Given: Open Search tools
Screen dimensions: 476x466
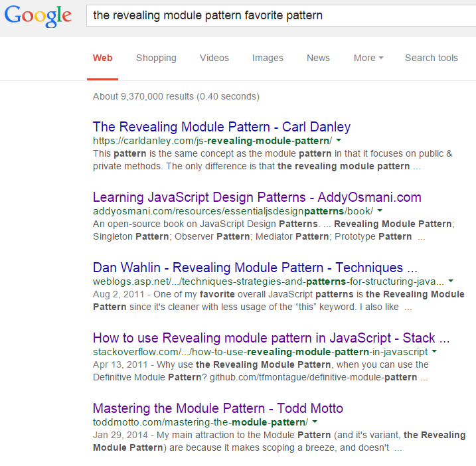Looking at the screenshot, I should coord(431,58).
